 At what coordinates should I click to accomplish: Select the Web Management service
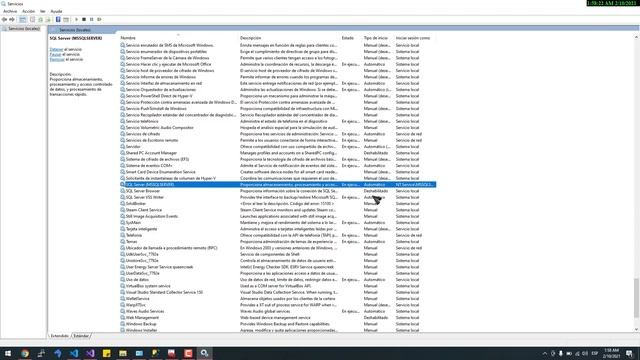[278, 318]
